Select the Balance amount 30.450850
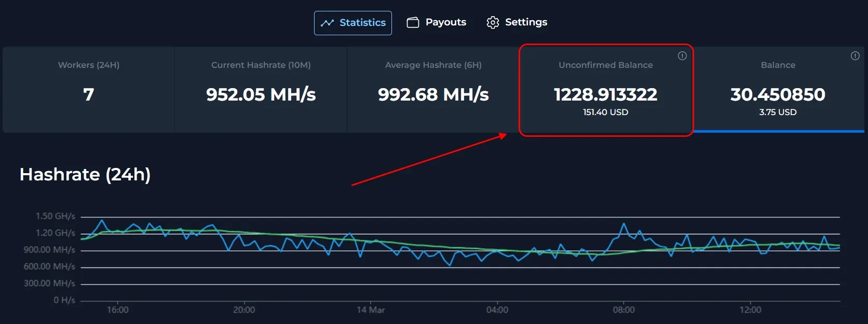The height and width of the screenshot is (324, 868). point(778,94)
